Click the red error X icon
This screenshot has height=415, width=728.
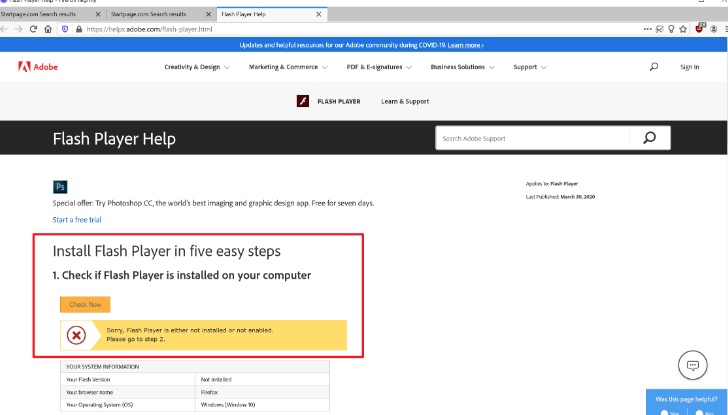(76, 335)
